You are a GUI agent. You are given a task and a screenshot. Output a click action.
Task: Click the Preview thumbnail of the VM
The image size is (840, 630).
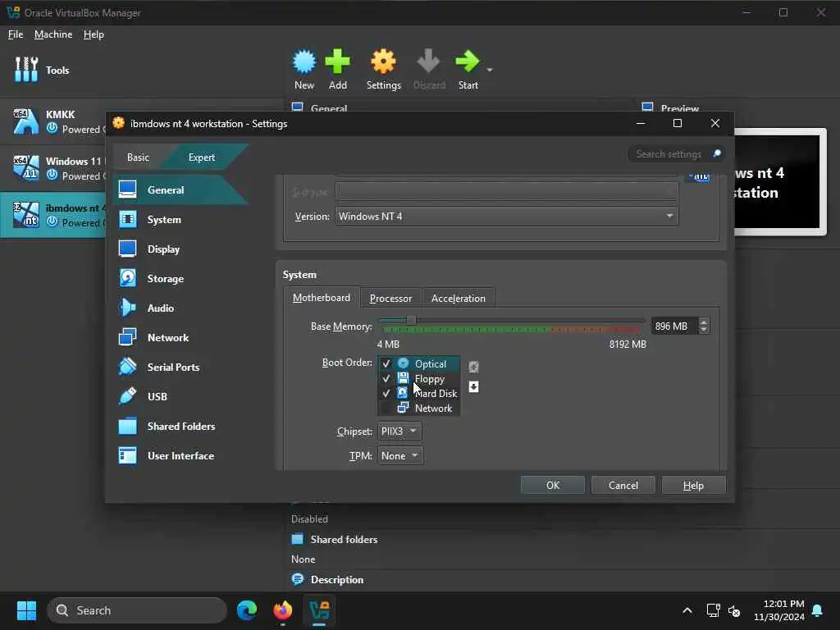point(780,181)
